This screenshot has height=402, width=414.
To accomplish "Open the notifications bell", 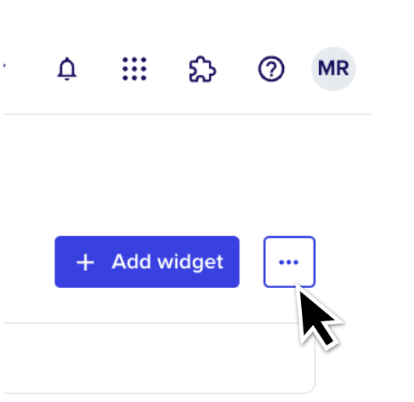I will pyautogui.click(x=67, y=69).
